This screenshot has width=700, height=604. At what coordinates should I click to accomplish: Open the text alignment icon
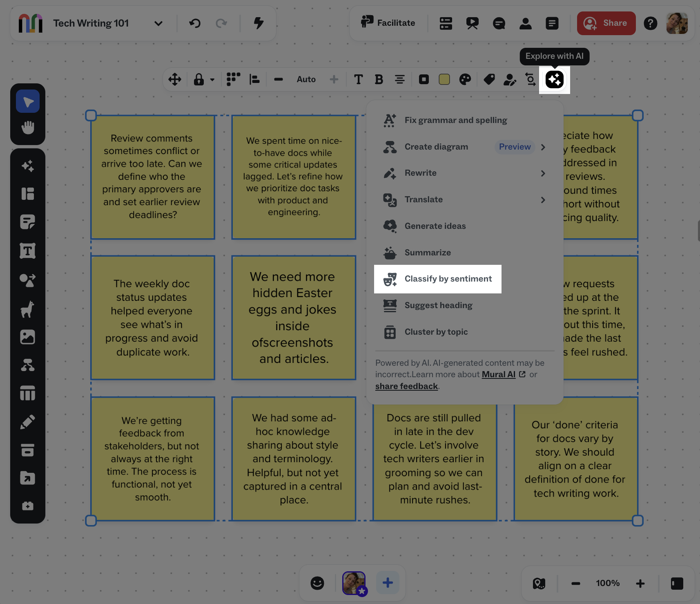click(400, 79)
